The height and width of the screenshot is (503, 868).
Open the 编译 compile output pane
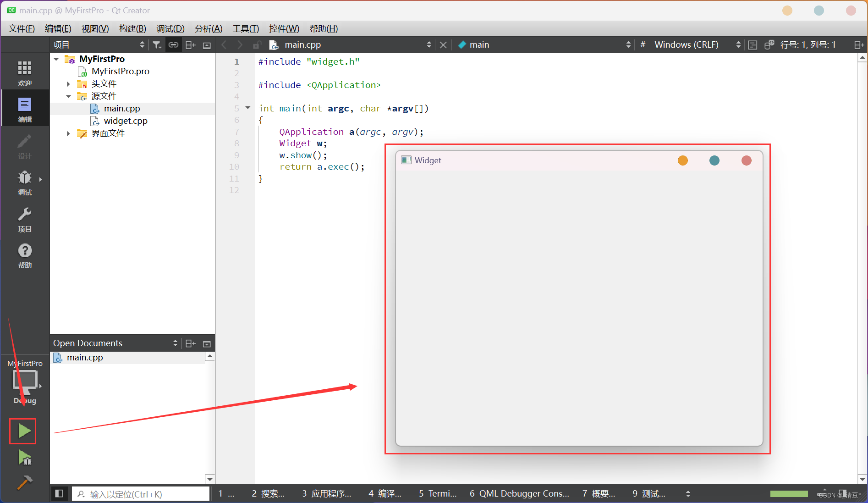point(385,494)
